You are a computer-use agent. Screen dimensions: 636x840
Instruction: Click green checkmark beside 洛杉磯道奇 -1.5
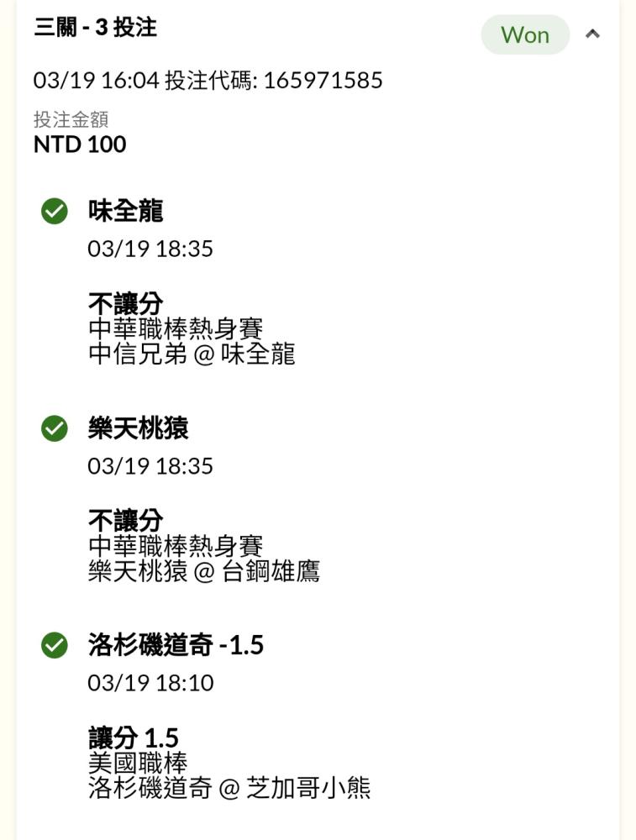(55, 645)
